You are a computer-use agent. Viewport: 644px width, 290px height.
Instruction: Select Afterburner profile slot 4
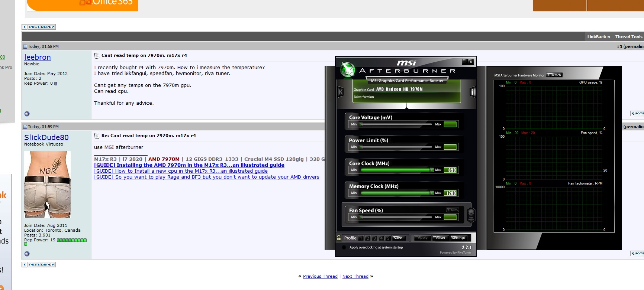pyautogui.click(x=381, y=238)
